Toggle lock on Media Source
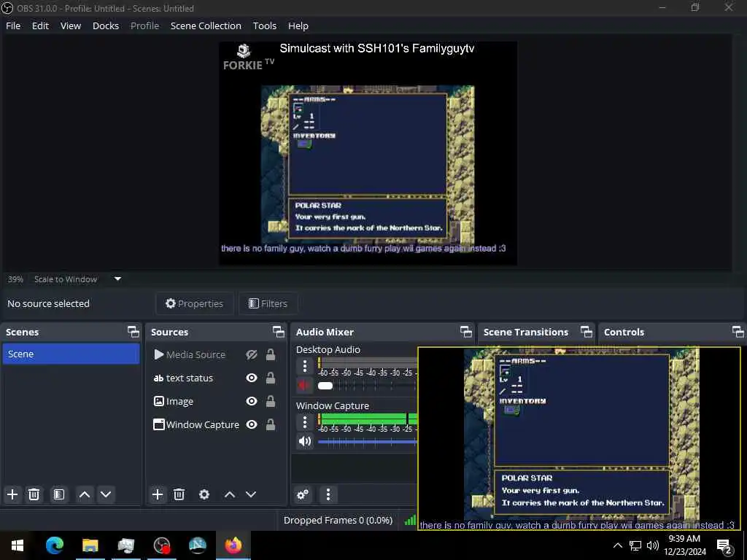The height and width of the screenshot is (560, 747). (271, 355)
